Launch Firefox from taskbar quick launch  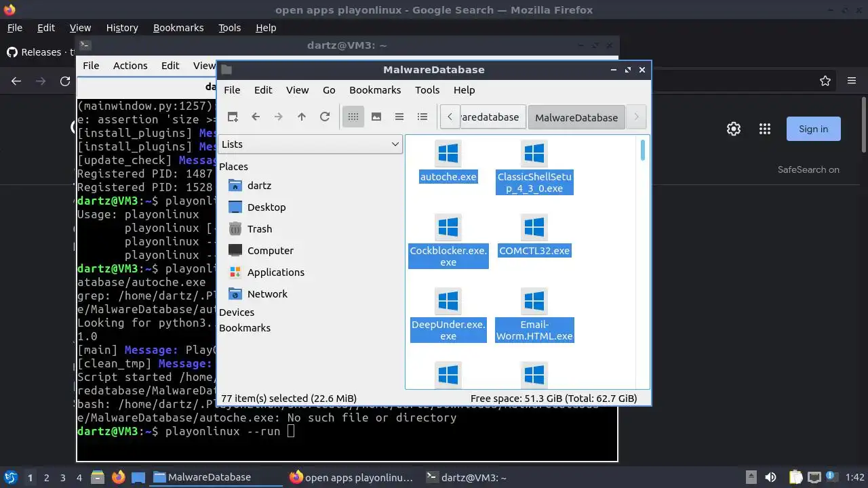point(118,477)
